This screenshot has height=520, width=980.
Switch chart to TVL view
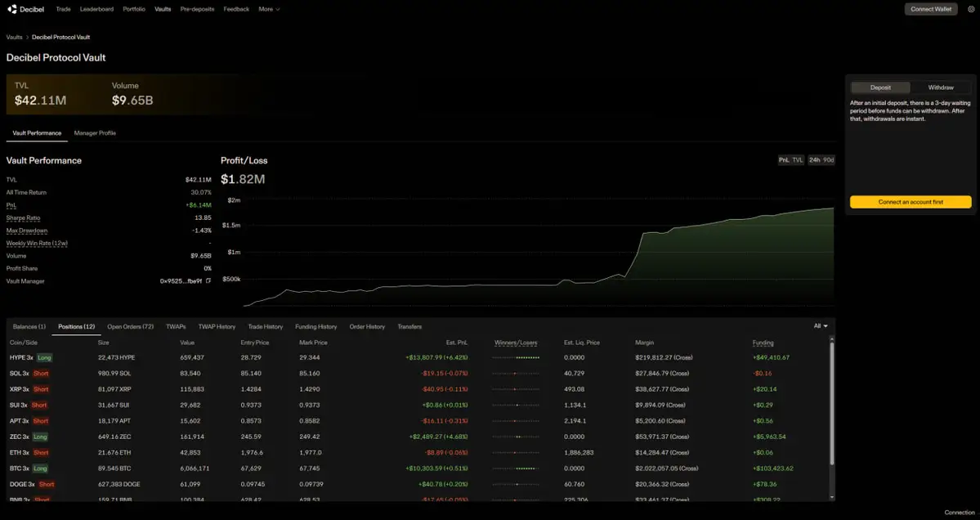[x=797, y=160]
